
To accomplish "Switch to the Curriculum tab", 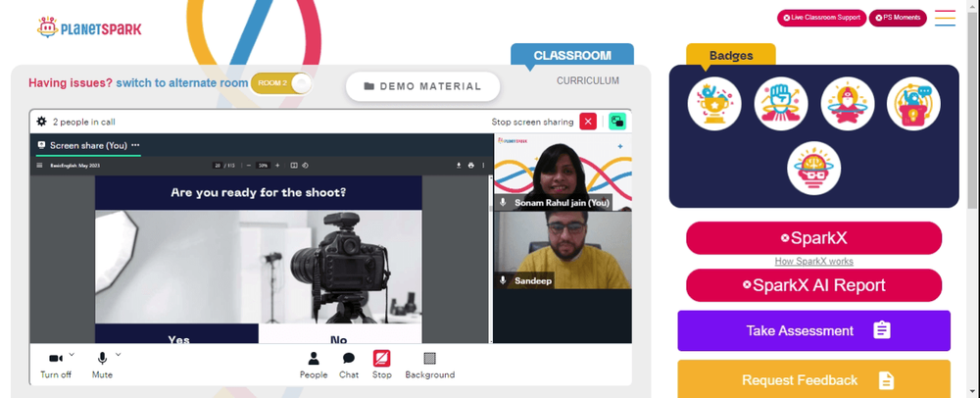I will [x=587, y=80].
